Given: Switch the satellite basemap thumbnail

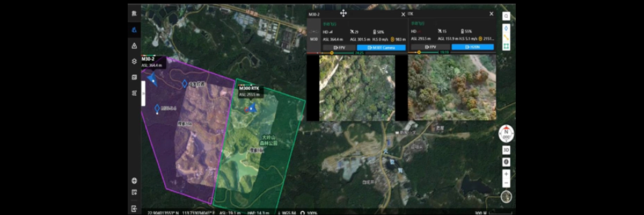Looking at the screenshot, I should click(x=506, y=197).
